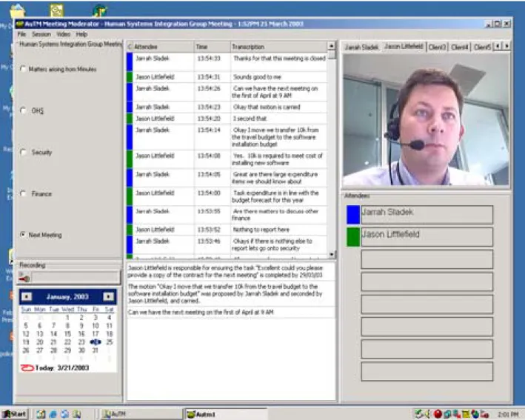Screen dimensions: 525x420
Task: Click the Internet Explorer quick launch icon
Action: (x=53, y=414)
